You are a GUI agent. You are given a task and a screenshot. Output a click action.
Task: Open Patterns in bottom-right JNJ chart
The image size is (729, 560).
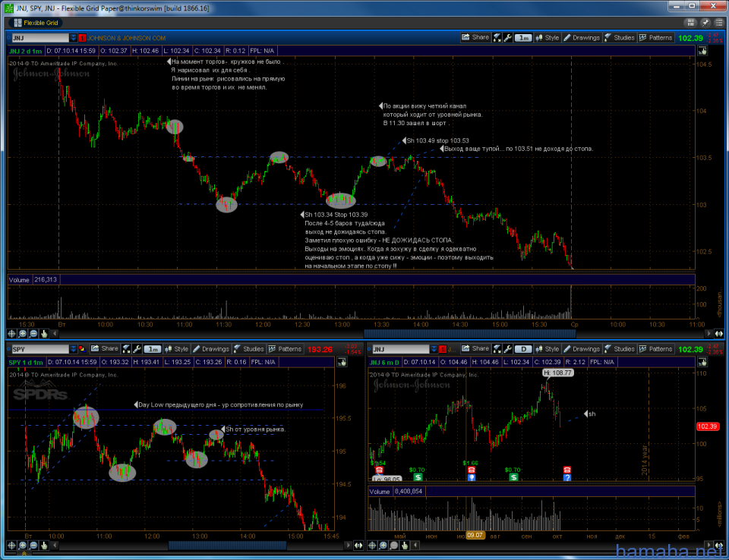655,349
